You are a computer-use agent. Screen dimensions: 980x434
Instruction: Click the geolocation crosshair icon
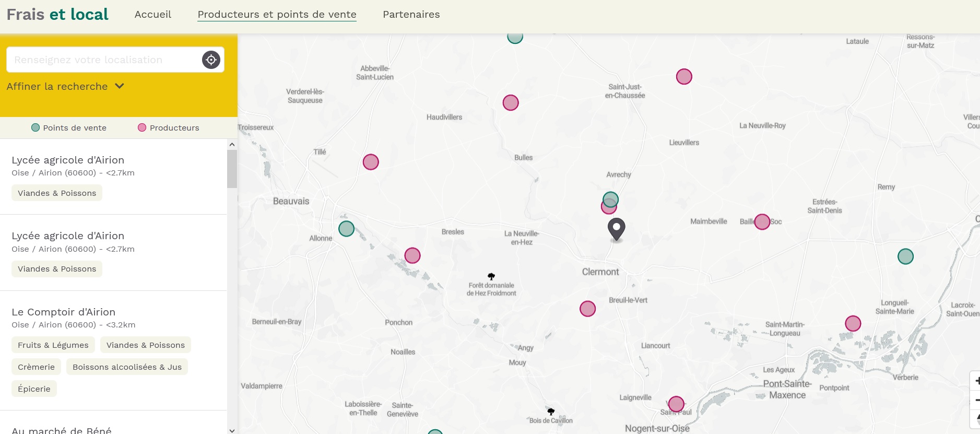coord(211,60)
